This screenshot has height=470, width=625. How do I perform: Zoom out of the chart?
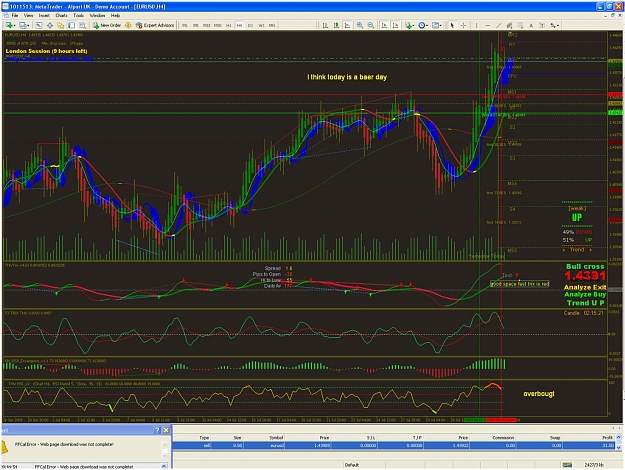click(x=371, y=25)
